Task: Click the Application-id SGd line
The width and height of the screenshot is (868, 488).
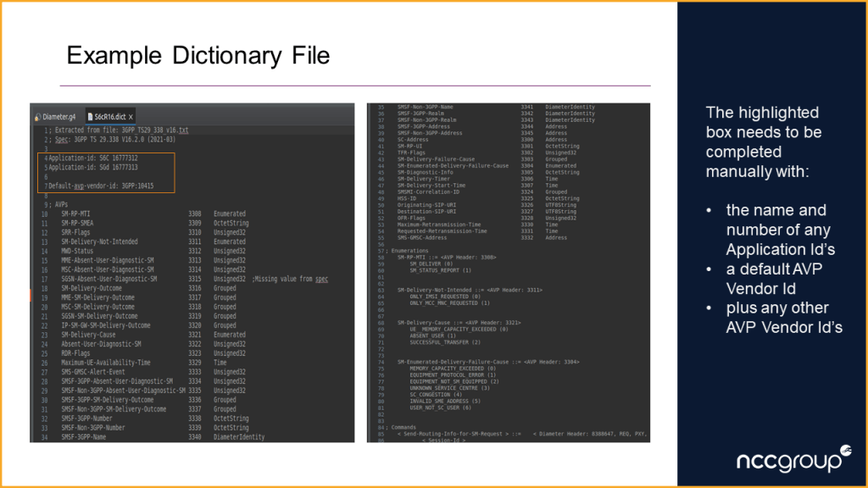Action: (x=93, y=167)
